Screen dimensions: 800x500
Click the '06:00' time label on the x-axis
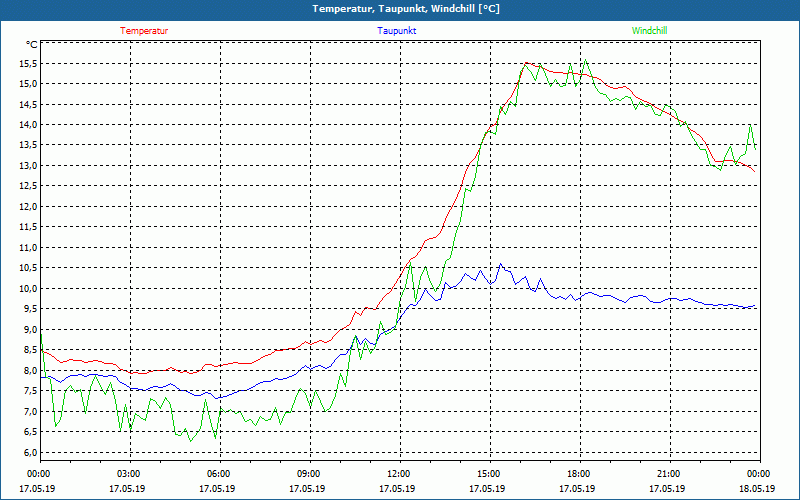(x=220, y=474)
